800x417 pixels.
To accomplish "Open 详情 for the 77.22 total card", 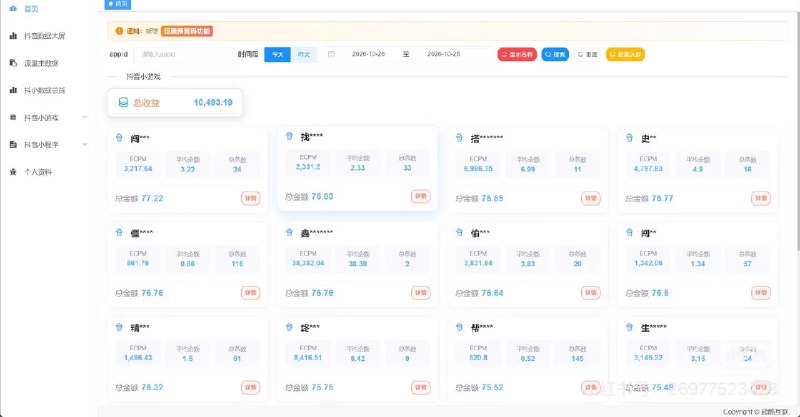I will pos(251,198).
